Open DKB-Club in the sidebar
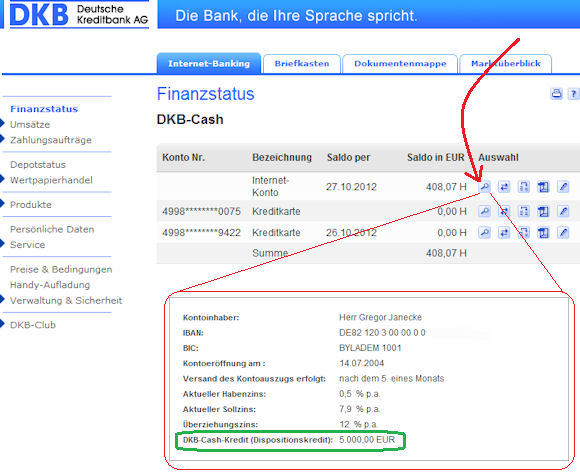This screenshot has width=580, height=472. pos(33,325)
